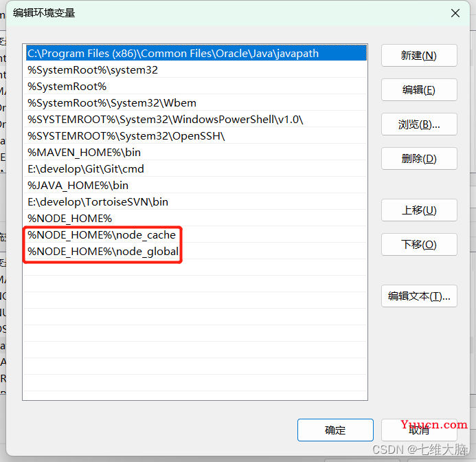
Task: Select the %NODE_HOME%\node_cache entry
Action: tap(195, 234)
